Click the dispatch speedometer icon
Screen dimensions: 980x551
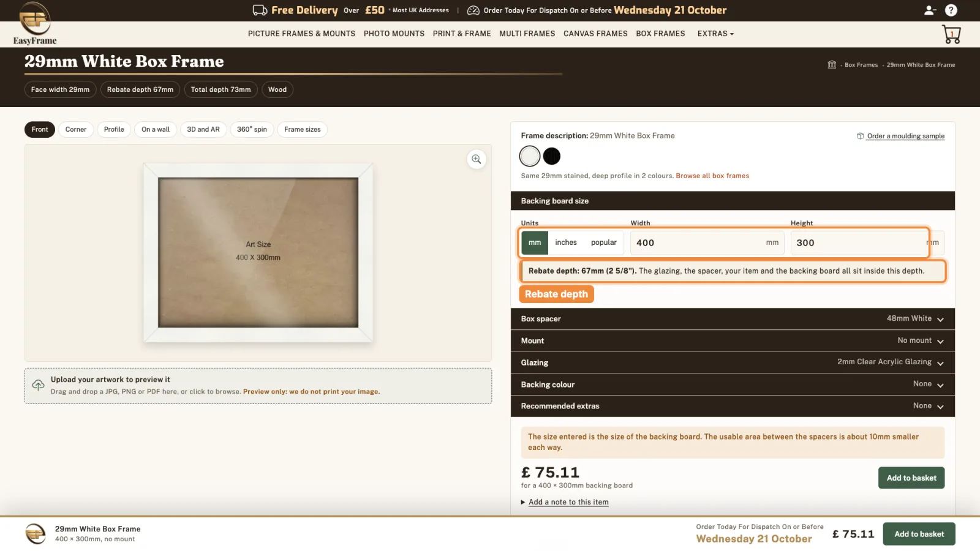(x=473, y=10)
